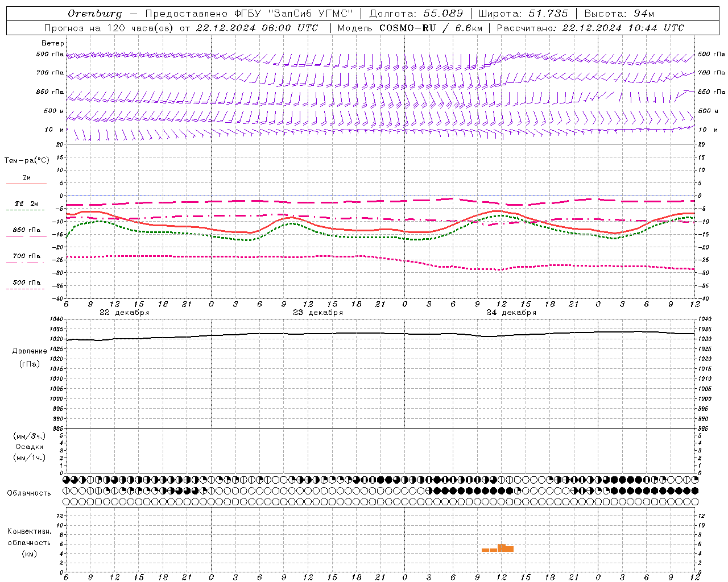The width and height of the screenshot is (728, 582).
Task: Click the 500 гПа temperature legend label
Action: [x=27, y=282]
